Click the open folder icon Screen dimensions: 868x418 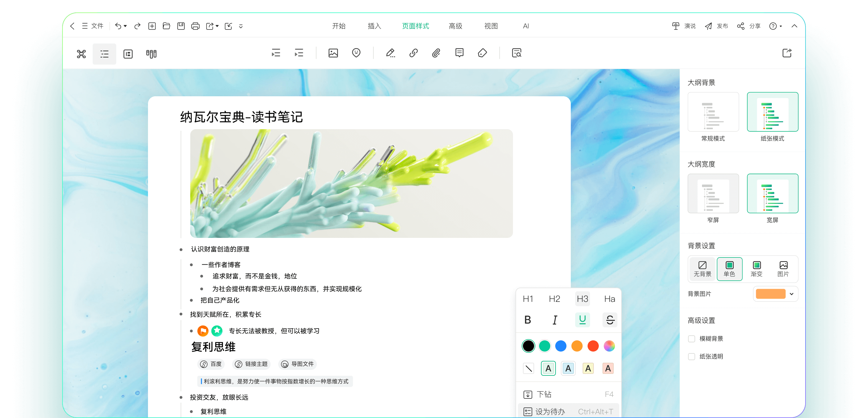(166, 26)
